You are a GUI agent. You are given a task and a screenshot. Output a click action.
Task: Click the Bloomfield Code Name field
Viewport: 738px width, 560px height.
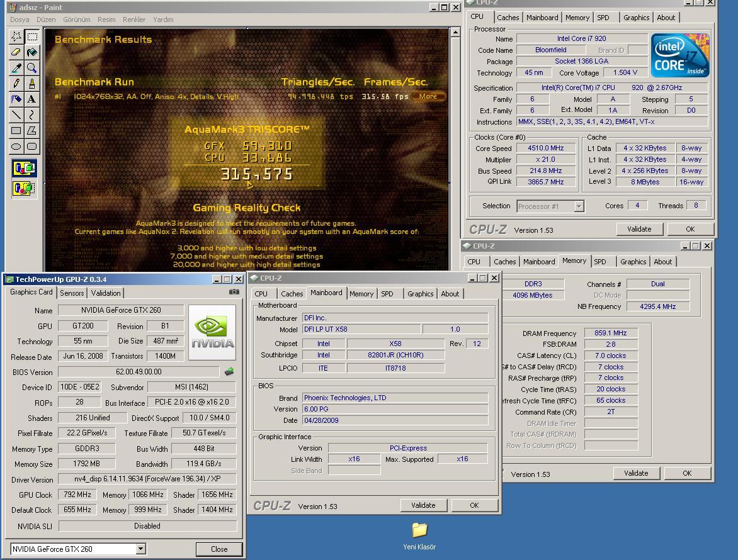551,50
